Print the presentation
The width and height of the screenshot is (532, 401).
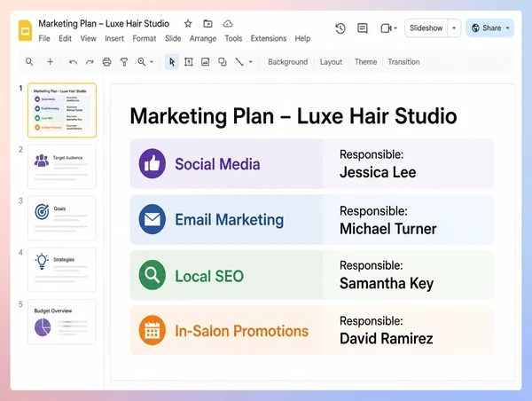click(107, 62)
